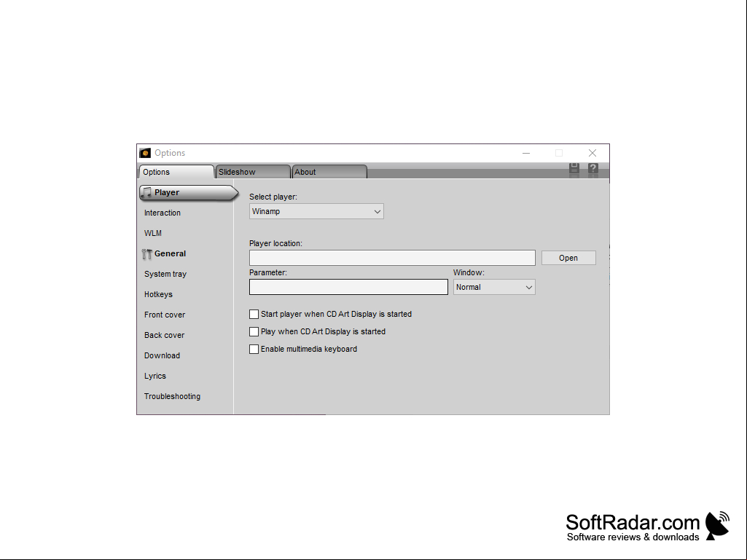
Task: Focus the Parameter text field
Action: click(x=348, y=287)
